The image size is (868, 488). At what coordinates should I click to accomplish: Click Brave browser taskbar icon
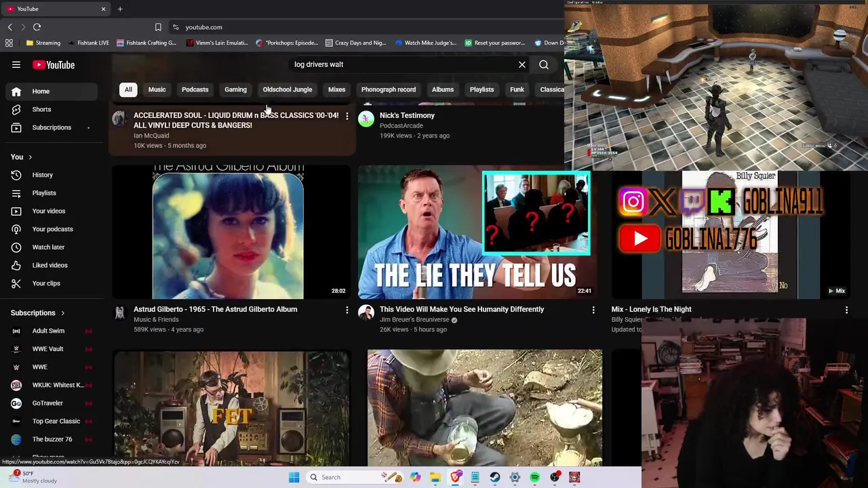(455, 477)
